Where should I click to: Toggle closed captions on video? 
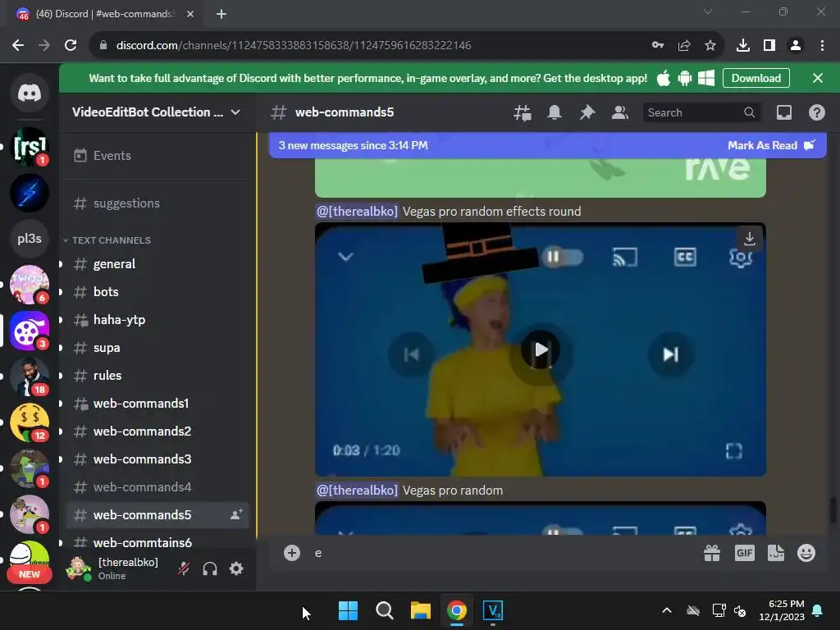pos(685,257)
